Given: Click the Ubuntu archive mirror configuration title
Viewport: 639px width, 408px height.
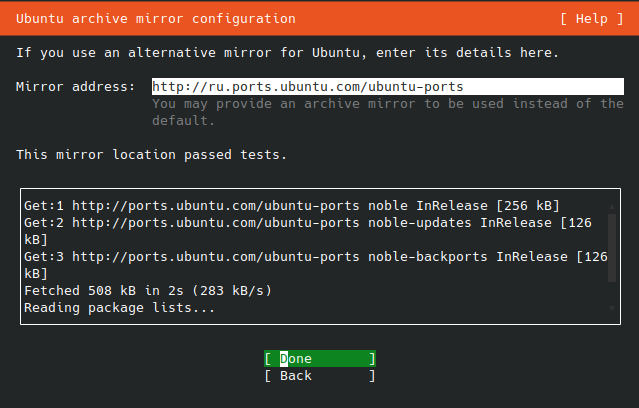Looking at the screenshot, I should click(156, 19).
